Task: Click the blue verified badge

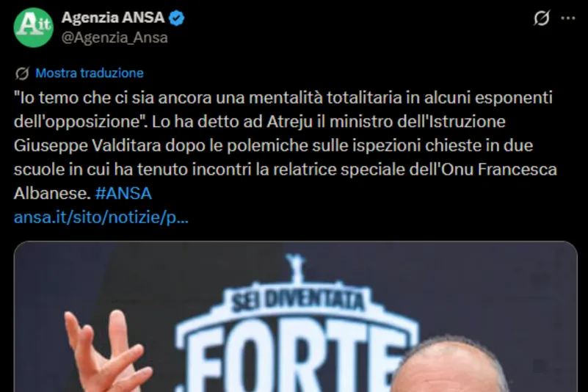Action: click(x=176, y=18)
